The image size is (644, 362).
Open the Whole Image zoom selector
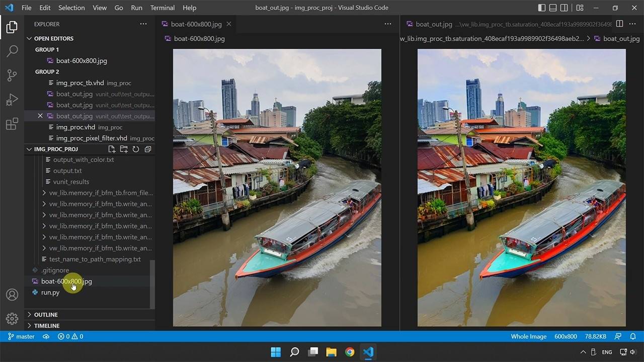click(528, 336)
